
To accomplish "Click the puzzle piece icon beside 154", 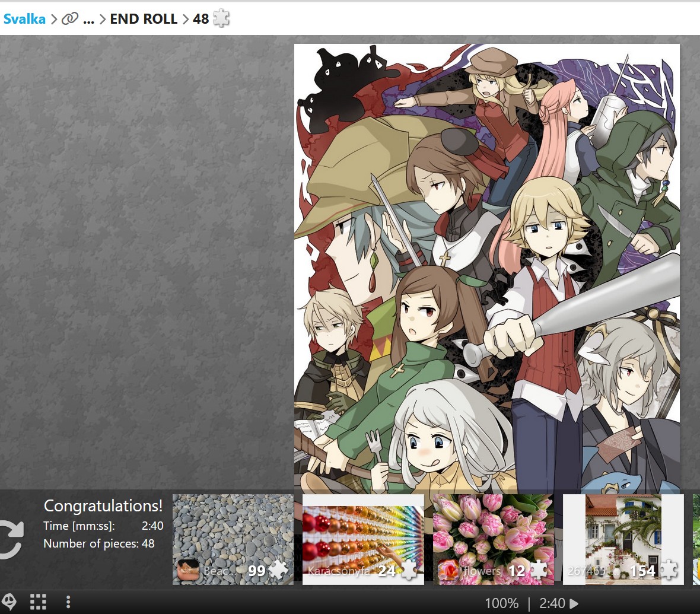I will pos(669,570).
